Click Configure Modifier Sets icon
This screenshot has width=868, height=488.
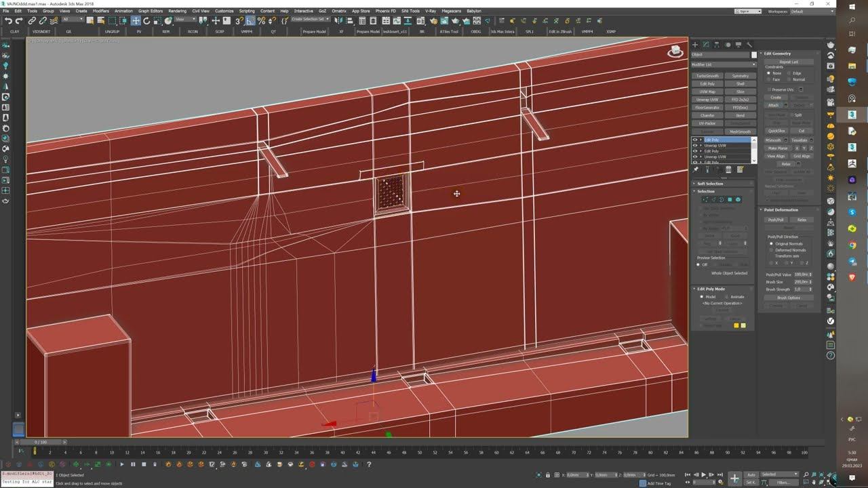(740, 169)
